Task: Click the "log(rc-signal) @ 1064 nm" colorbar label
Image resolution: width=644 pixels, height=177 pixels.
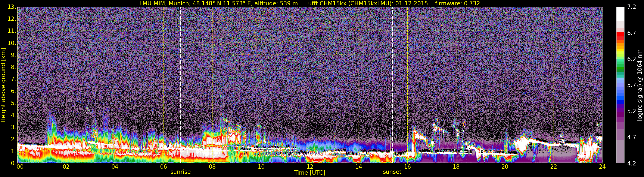Action: pos(640,85)
